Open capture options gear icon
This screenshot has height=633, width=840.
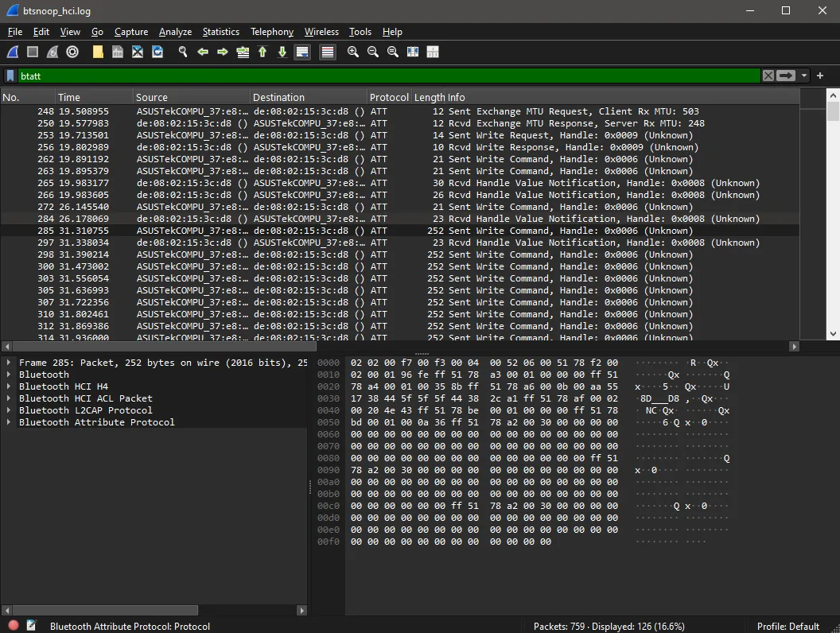coord(72,52)
